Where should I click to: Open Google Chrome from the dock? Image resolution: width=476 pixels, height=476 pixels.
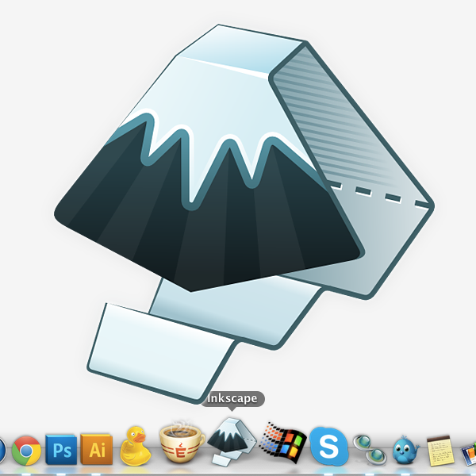point(26,451)
